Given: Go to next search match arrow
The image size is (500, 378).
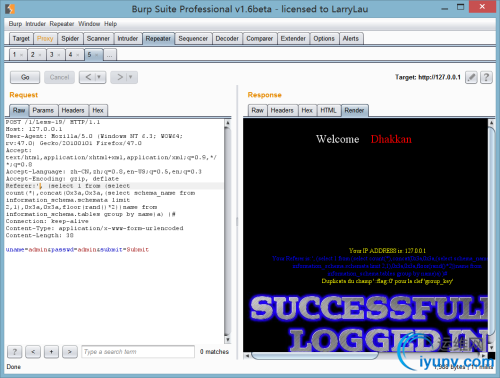Looking at the screenshot, I should (70, 352).
